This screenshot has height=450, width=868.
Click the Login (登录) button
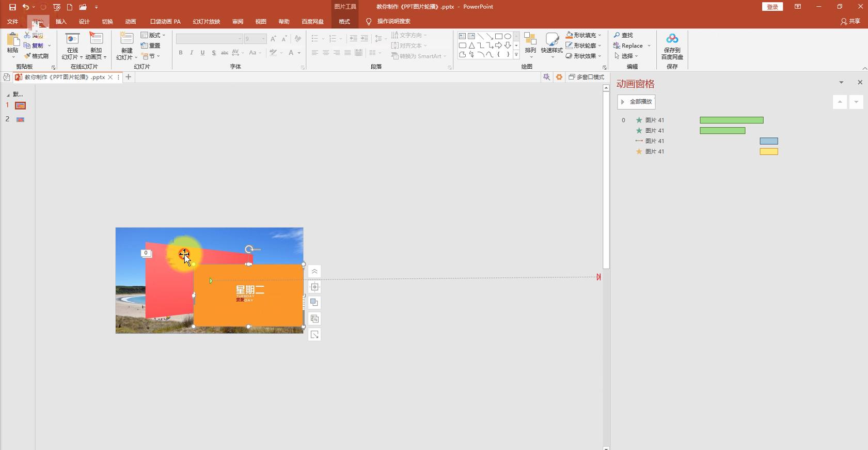(x=772, y=7)
